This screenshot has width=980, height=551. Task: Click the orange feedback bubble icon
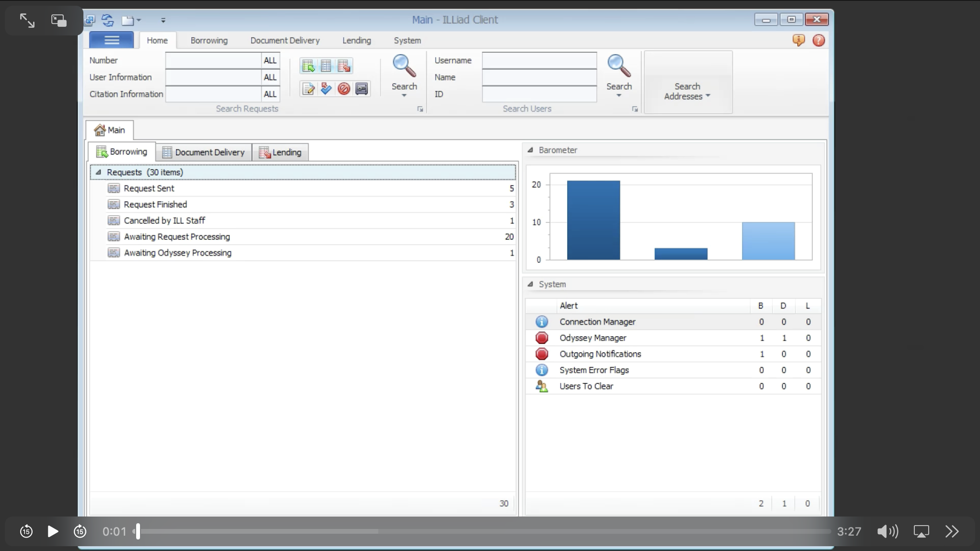[x=798, y=40]
